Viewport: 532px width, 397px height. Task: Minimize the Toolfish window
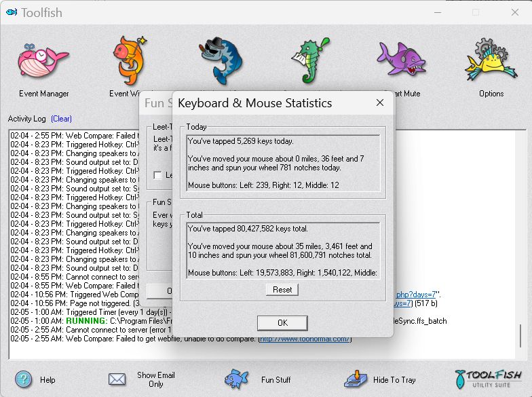(x=438, y=12)
